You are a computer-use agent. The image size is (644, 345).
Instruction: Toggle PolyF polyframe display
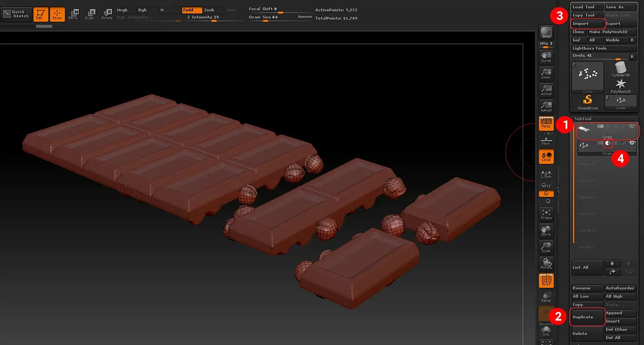(546, 280)
